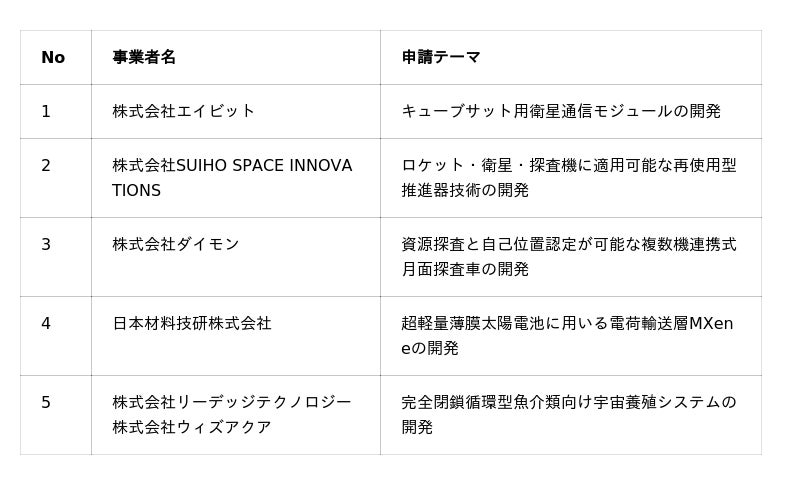Click company name 株式会社リーデッジテクノロジー
This screenshot has height=485, width=800.
click(232, 403)
